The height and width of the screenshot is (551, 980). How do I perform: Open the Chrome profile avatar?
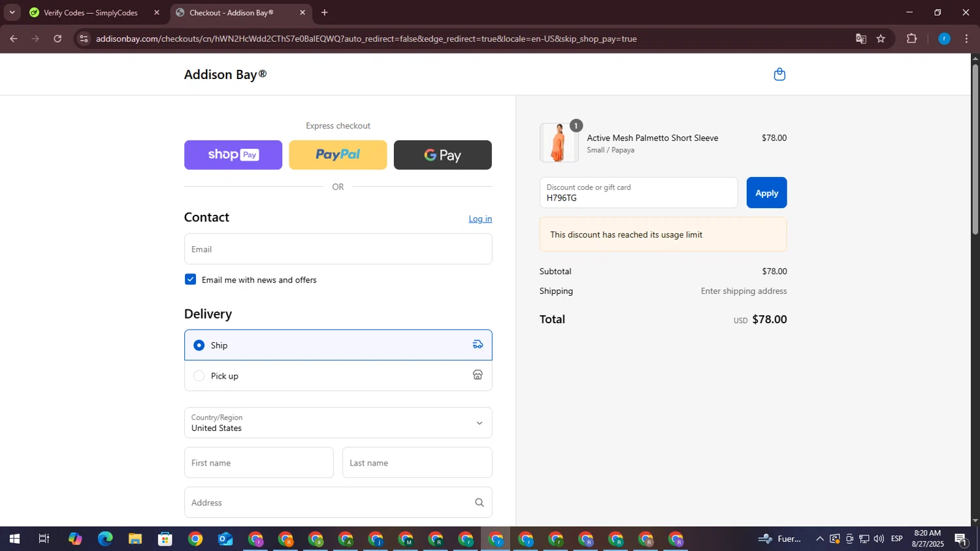click(x=943, y=39)
